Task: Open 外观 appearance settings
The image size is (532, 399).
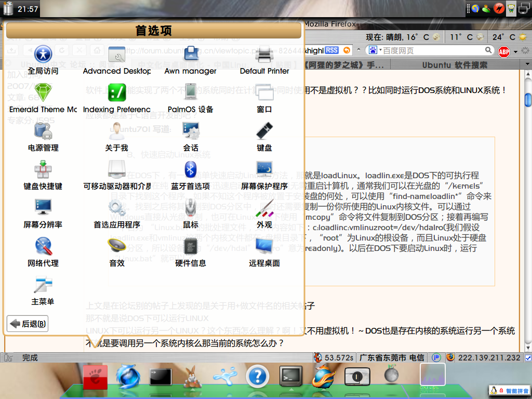Action: (264, 214)
